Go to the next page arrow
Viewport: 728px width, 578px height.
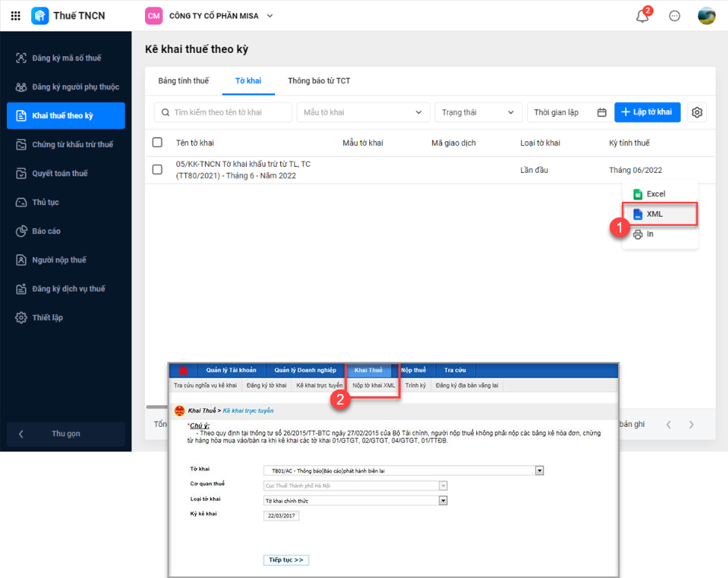[691, 424]
